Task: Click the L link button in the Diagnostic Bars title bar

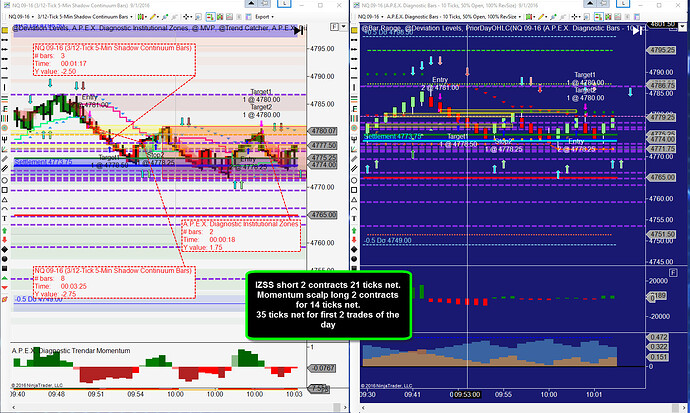Action: 623,3
